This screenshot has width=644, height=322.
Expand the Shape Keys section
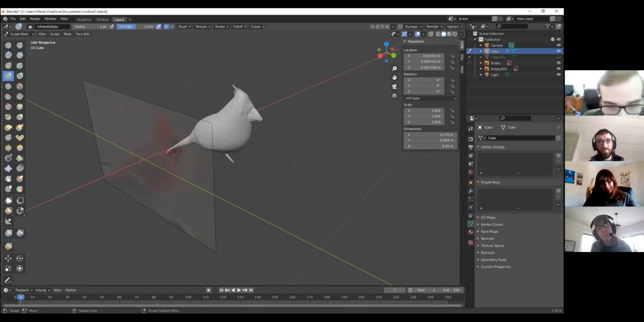click(489, 182)
